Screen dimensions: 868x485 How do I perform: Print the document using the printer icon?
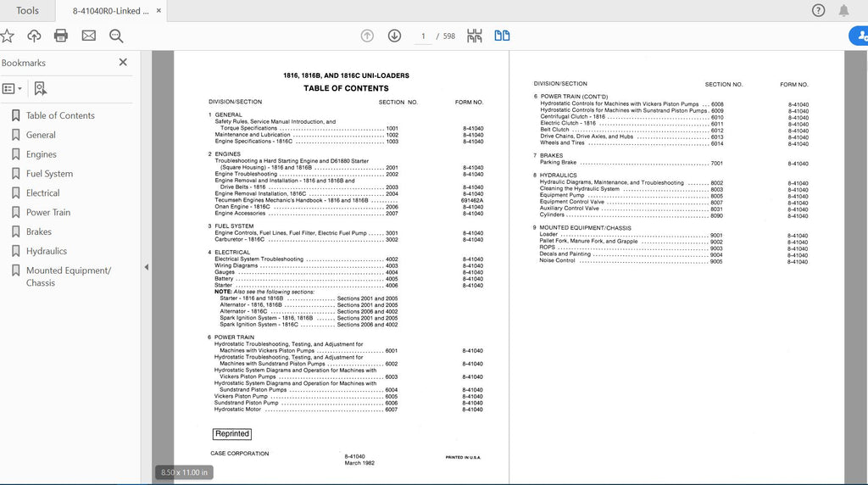(61, 36)
